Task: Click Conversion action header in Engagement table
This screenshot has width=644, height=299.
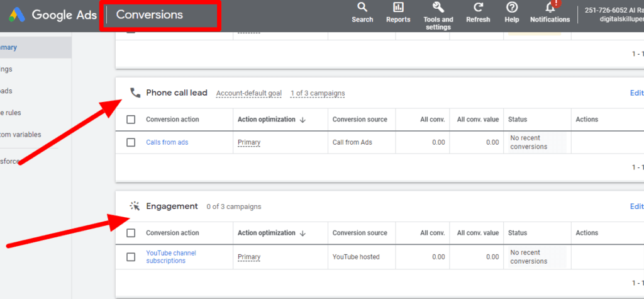Action: [x=172, y=233]
